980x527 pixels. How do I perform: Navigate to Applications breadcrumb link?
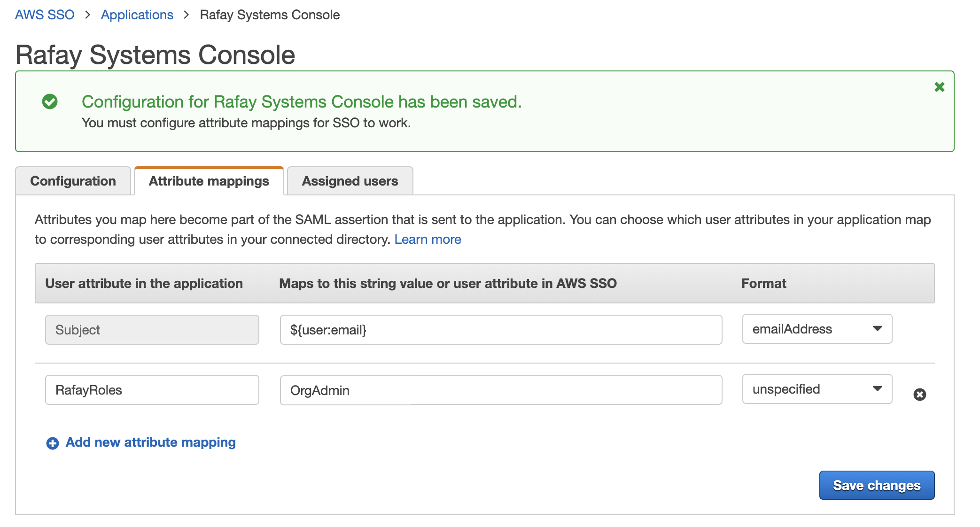pos(137,15)
